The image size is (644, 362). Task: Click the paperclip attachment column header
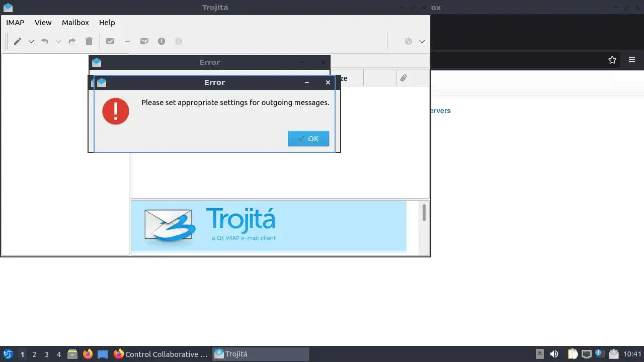(404, 78)
